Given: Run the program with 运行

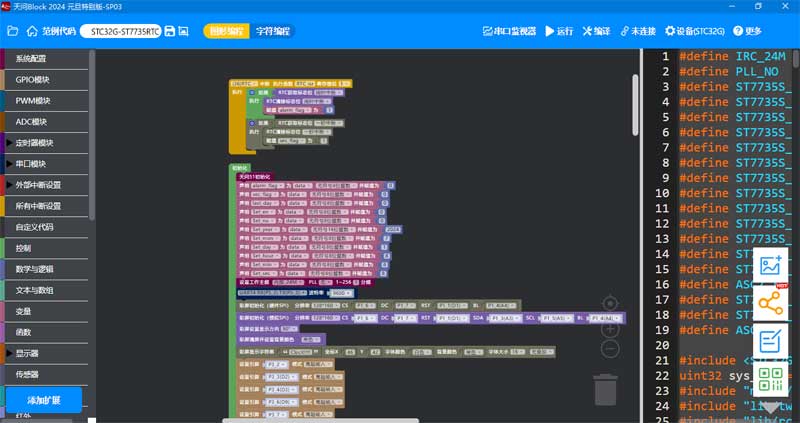Looking at the screenshot, I should (559, 31).
